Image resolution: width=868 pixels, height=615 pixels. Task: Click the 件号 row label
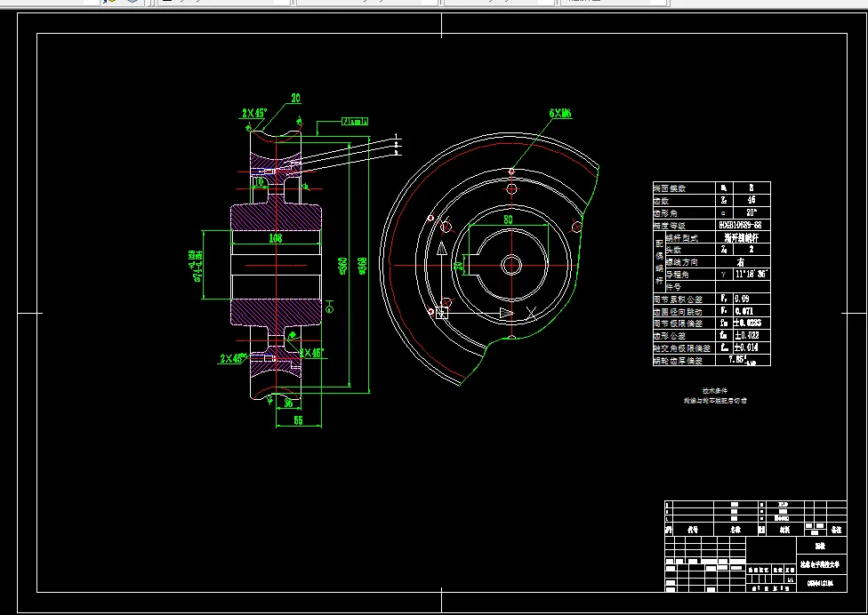tap(674, 287)
